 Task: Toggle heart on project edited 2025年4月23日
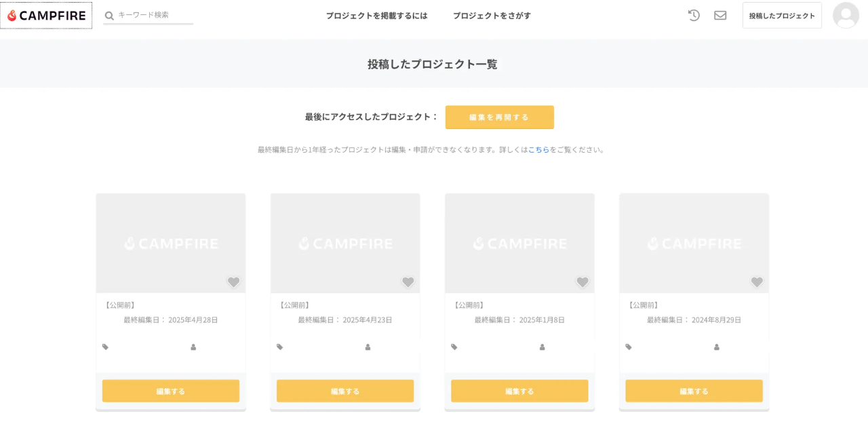pyautogui.click(x=408, y=282)
